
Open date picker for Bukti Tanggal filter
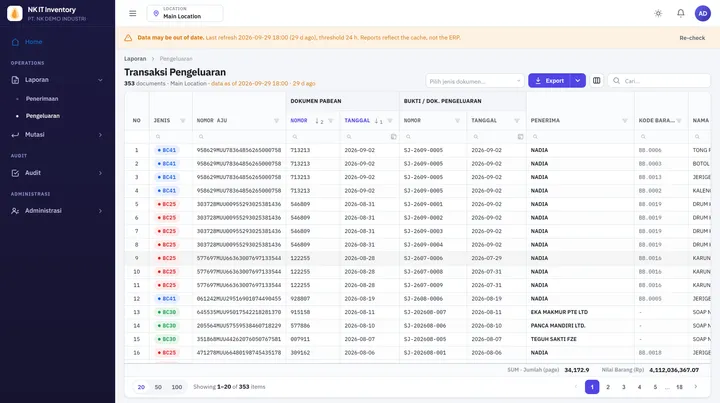pos(520,137)
